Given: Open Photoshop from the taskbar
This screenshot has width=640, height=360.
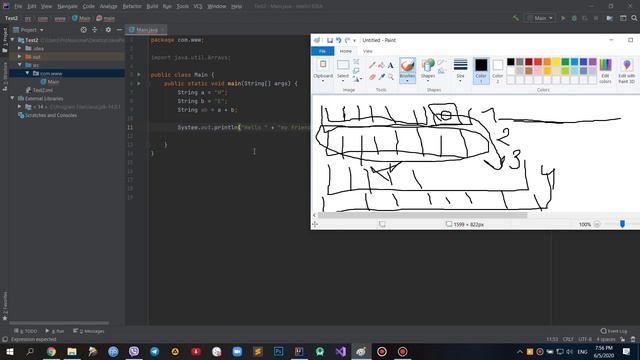Looking at the screenshot, I should pos(278,351).
